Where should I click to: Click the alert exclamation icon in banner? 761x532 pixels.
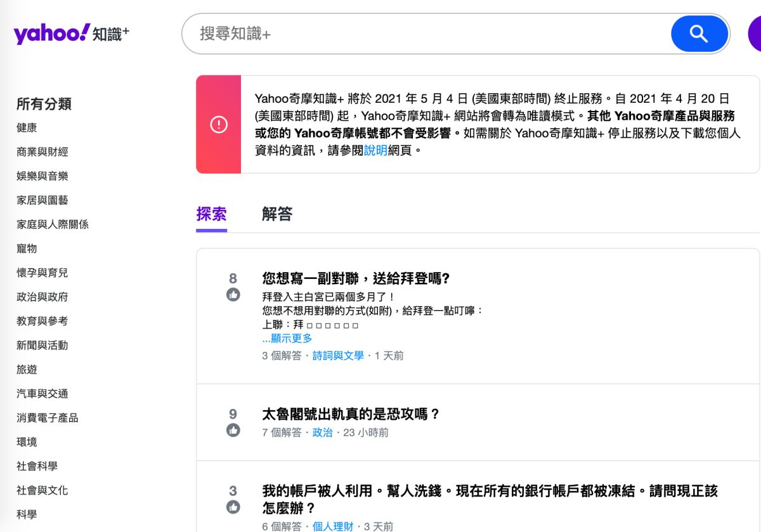[218, 124]
